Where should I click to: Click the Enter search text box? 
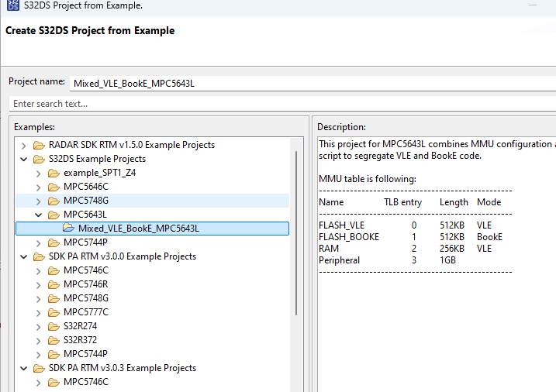tap(282, 104)
